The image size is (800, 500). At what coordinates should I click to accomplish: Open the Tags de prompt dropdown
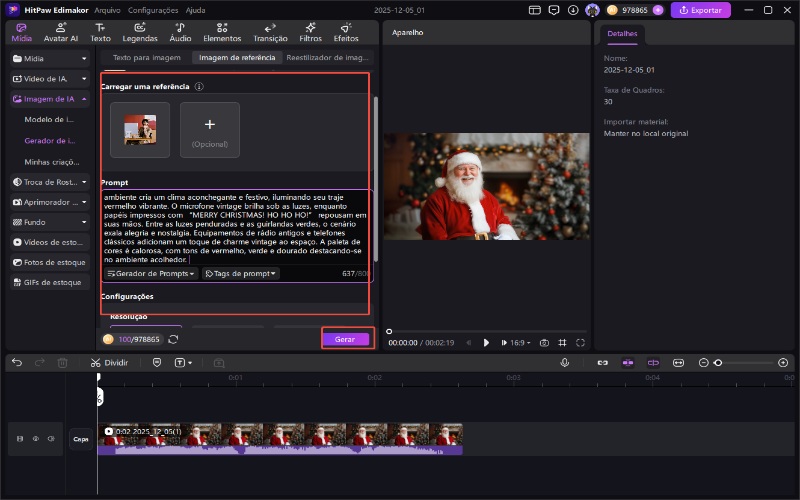pos(241,273)
